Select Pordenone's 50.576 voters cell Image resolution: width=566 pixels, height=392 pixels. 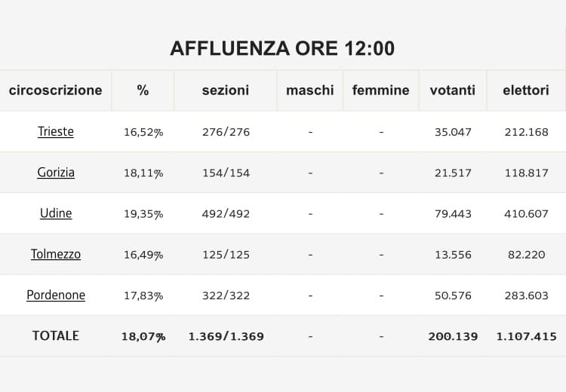coord(453,296)
